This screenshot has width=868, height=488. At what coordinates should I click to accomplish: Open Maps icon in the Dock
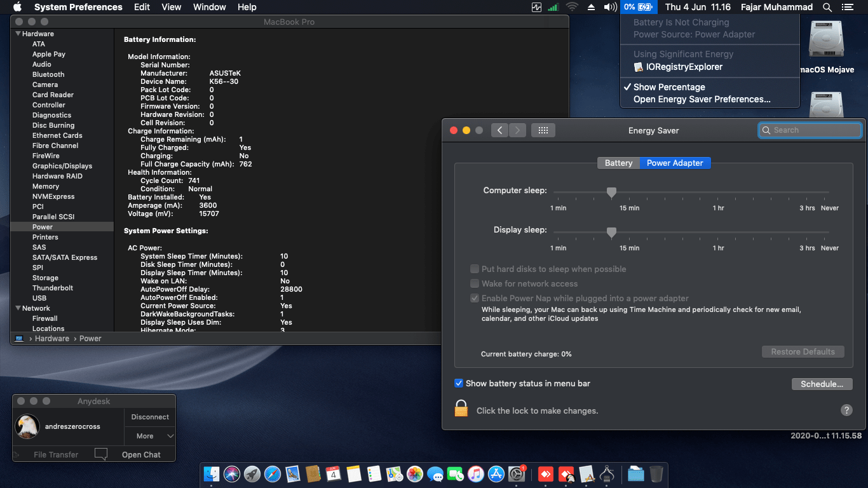pos(395,474)
